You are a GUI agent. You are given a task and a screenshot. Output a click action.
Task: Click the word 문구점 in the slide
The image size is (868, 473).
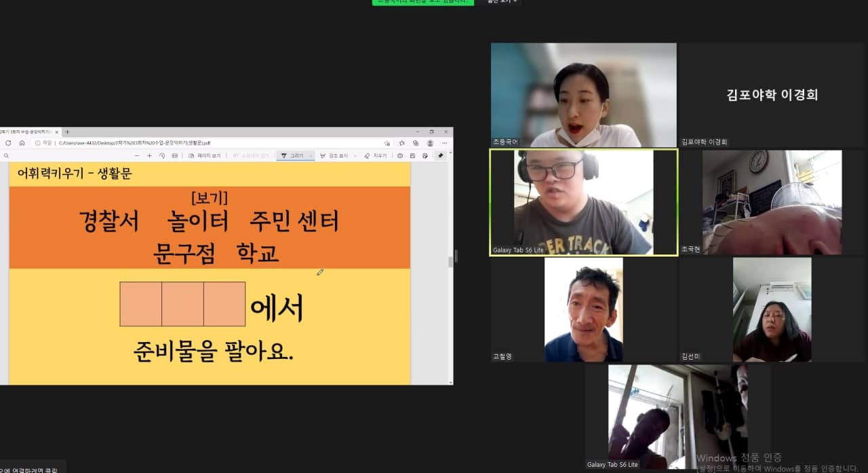[184, 253]
